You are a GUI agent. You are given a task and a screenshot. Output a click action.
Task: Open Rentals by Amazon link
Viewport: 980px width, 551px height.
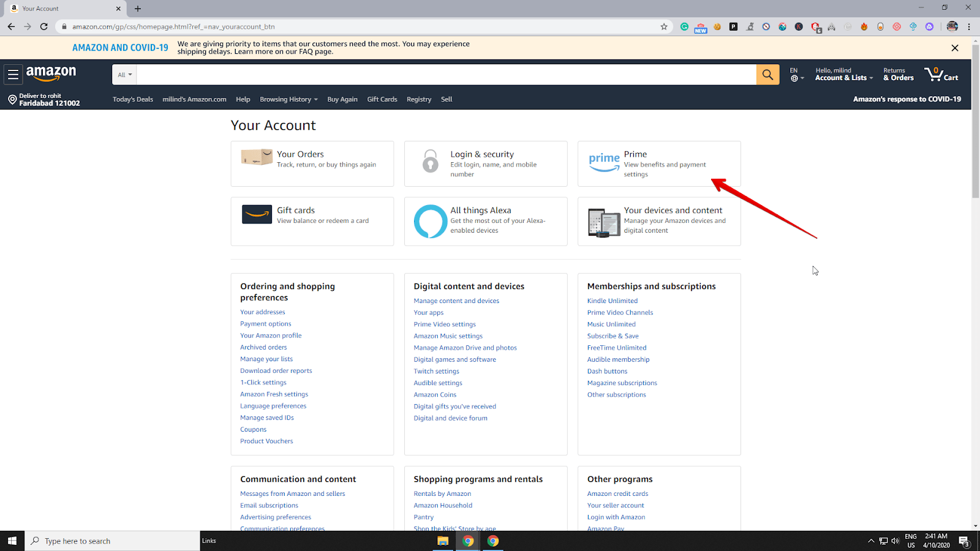[x=442, y=493]
